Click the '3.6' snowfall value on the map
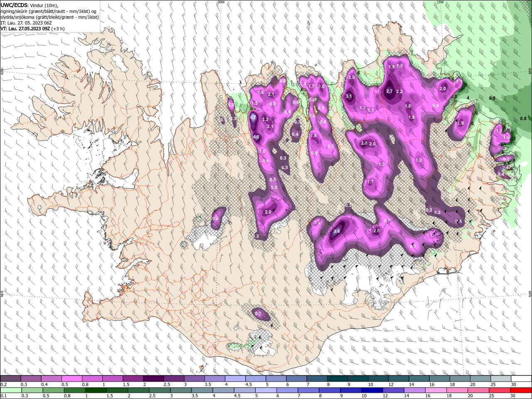The image size is (532, 399). click(337, 231)
